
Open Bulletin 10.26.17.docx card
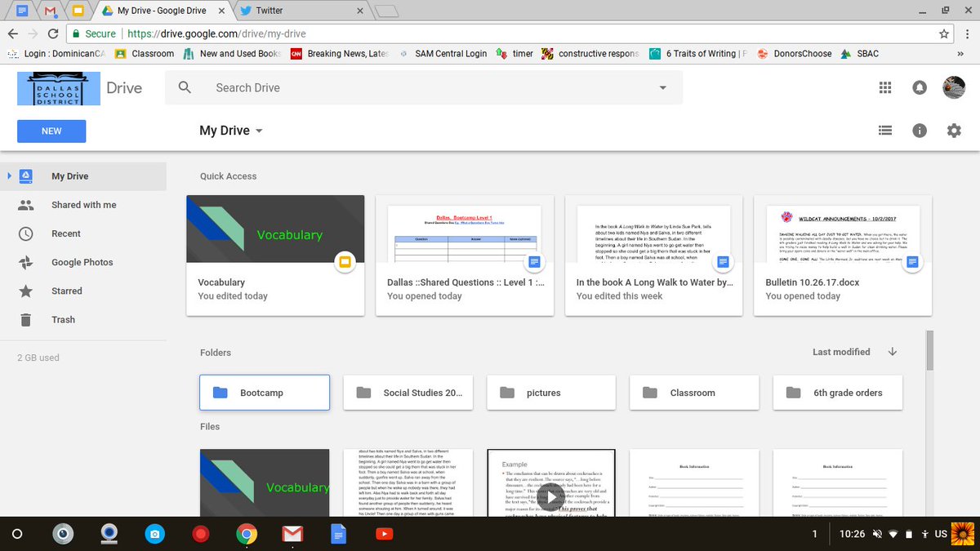pyautogui.click(x=843, y=255)
